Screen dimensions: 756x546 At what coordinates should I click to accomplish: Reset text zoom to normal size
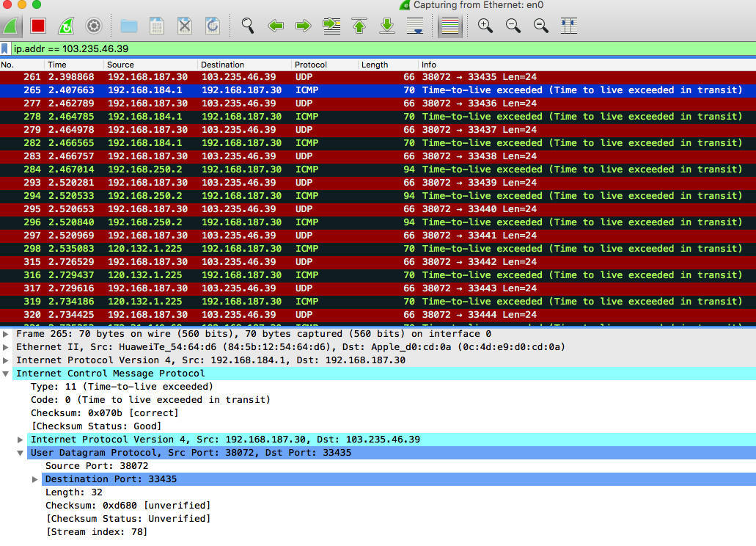click(541, 26)
